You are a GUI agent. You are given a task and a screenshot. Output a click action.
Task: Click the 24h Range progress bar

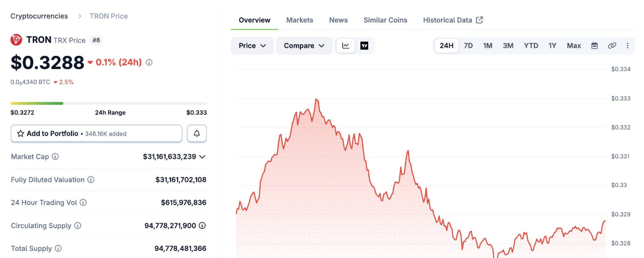click(x=109, y=103)
